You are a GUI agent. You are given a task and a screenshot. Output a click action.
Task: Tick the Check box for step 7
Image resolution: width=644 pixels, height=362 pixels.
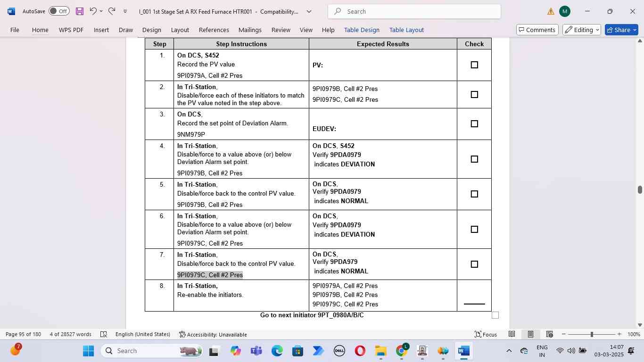coord(474,264)
